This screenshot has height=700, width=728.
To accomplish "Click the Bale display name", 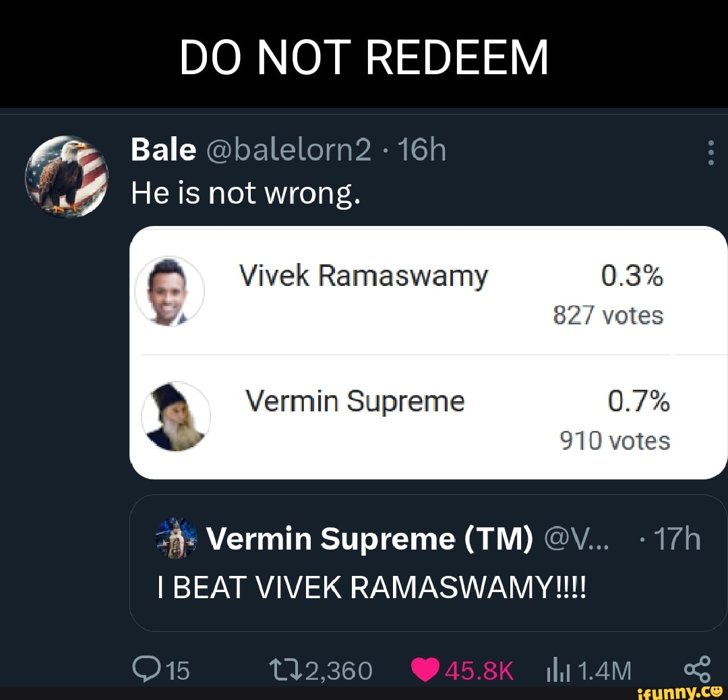I will 163,150.
